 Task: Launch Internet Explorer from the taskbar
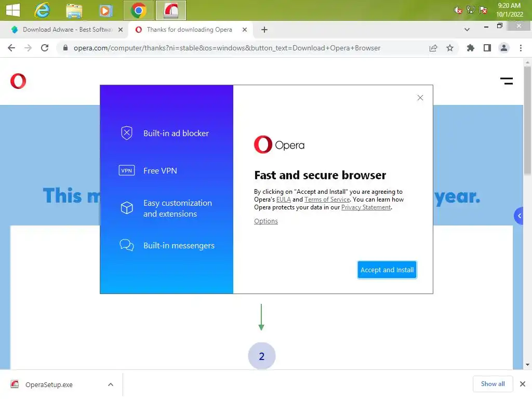(x=42, y=10)
